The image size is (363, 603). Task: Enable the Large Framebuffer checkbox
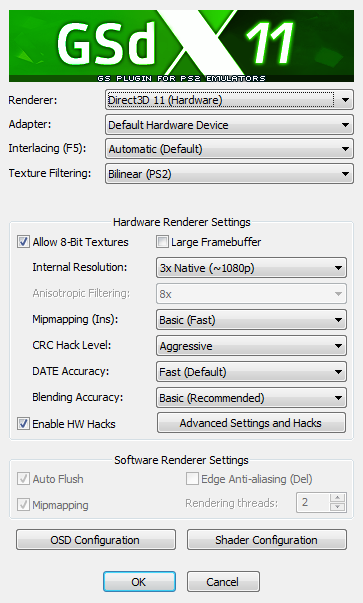pos(162,242)
